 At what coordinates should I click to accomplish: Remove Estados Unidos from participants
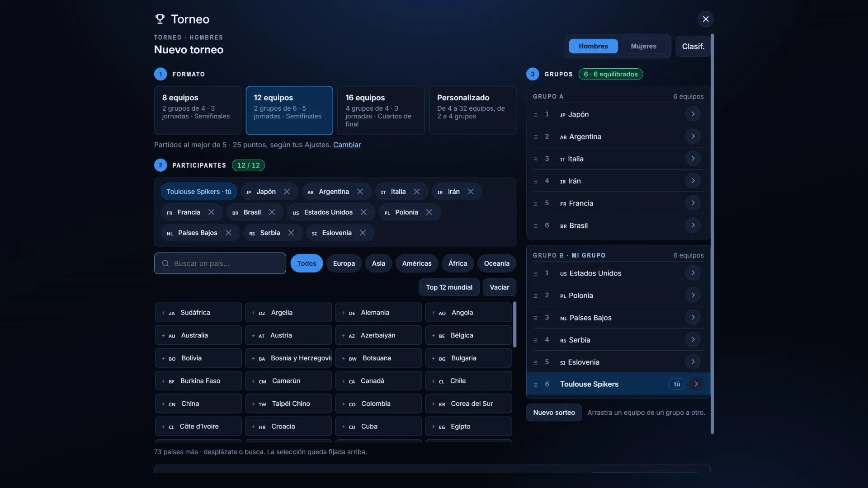pos(363,212)
